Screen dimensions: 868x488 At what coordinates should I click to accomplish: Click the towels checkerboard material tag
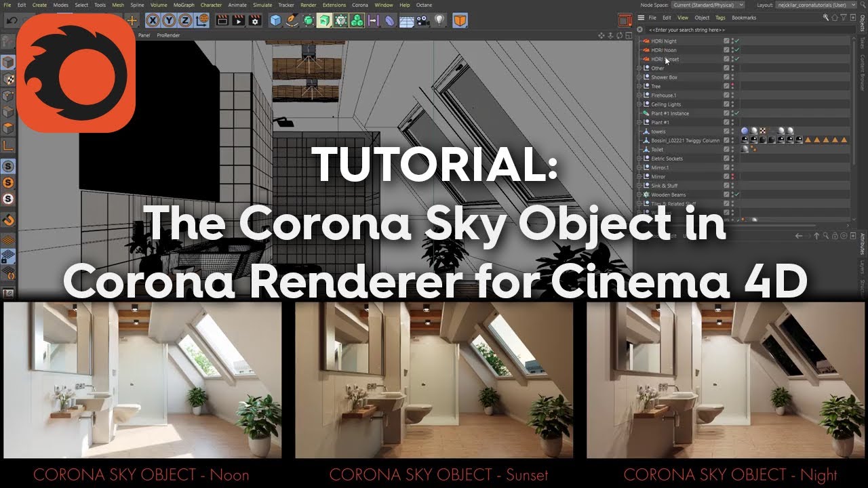tap(762, 131)
